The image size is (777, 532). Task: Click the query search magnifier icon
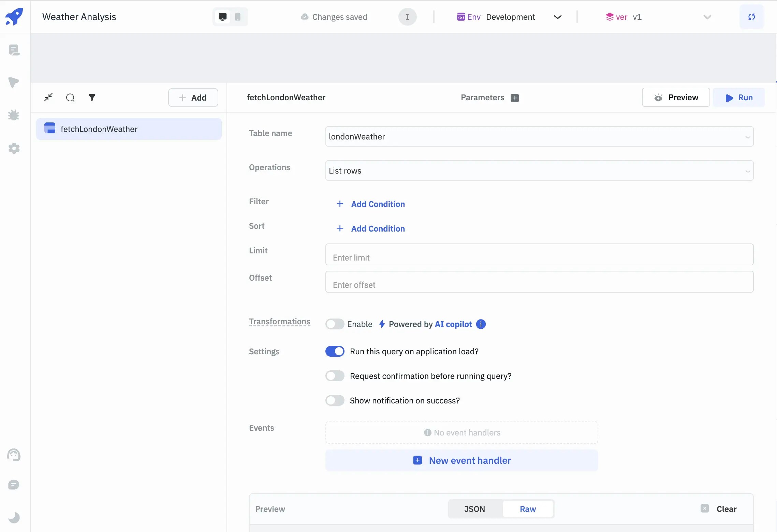coord(70,98)
